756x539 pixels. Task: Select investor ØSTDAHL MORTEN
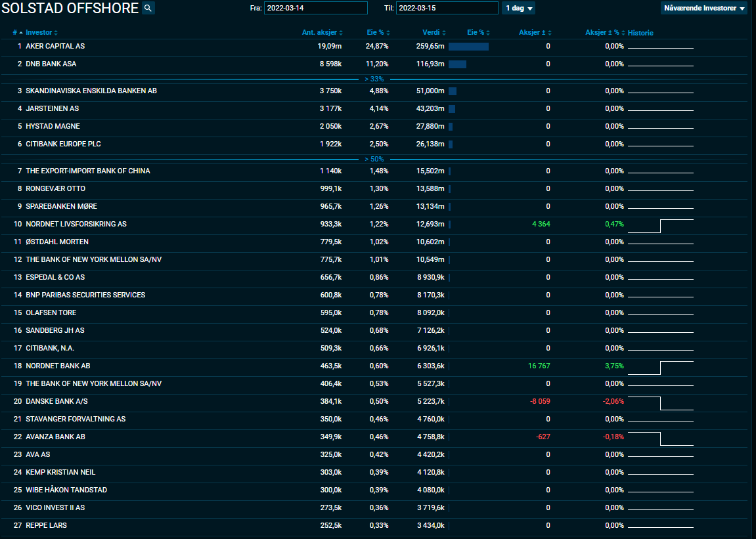tap(57, 242)
